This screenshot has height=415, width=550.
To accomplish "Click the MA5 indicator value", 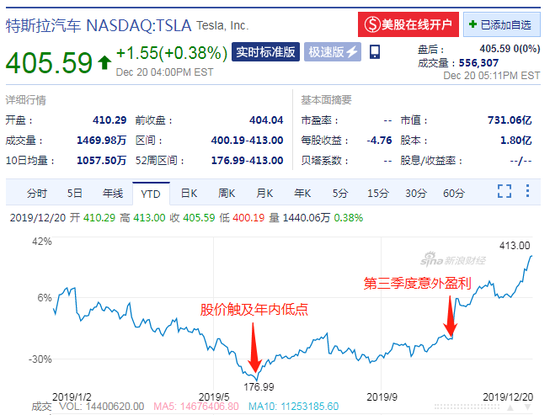I will [196, 406].
